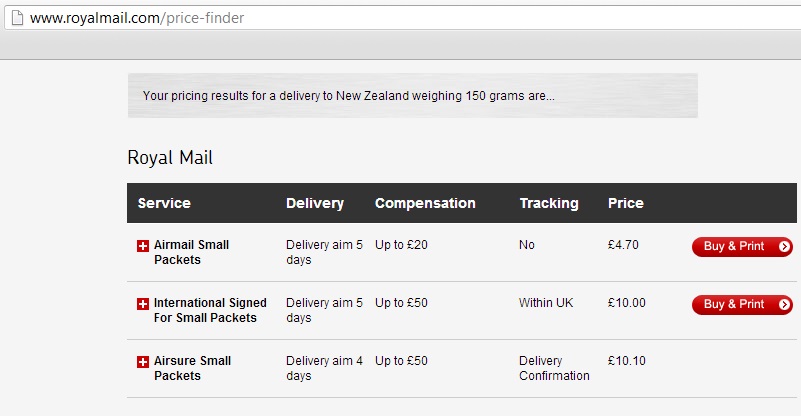Expand the Airsure Small Packets row
The image size is (801, 416).
click(142, 362)
